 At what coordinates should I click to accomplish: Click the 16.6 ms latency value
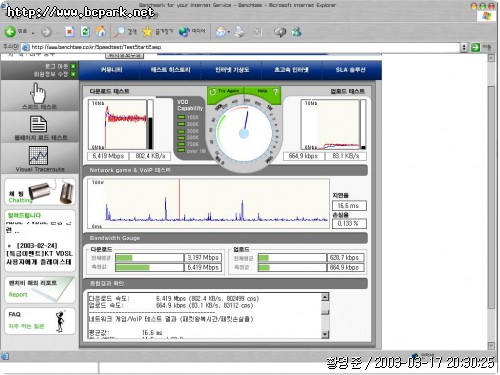(x=349, y=206)
